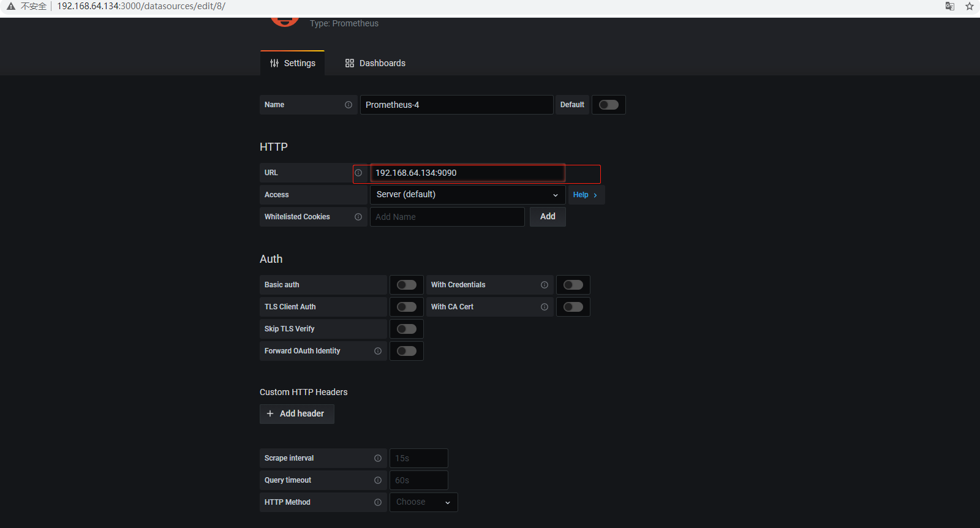The image size is (980, 528).
Task: Click the With CA Cert info icon
Action: point(545,307)
